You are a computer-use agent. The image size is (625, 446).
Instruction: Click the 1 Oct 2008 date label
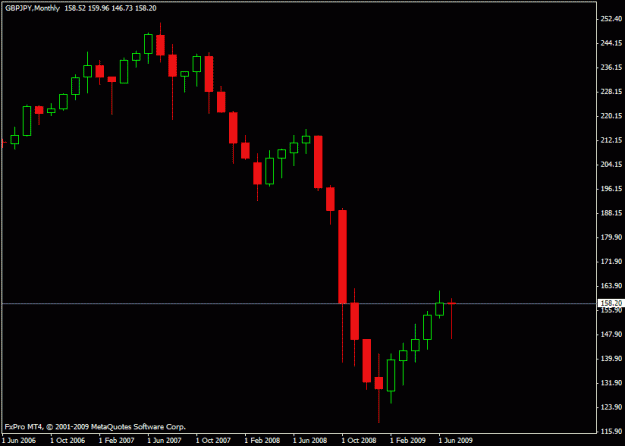click(x=359, y=440)
